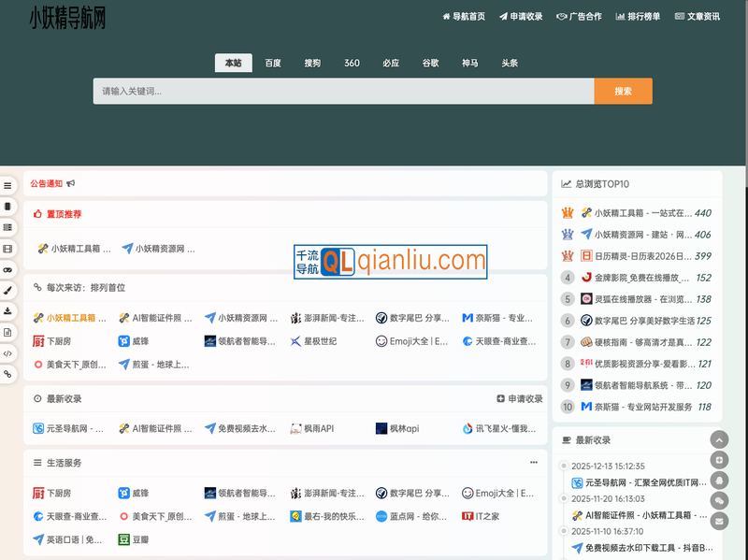This screenshot has height=560, width=748.
Task: Click the back-to-top chevron icon
Action: [x=719, y=438]
